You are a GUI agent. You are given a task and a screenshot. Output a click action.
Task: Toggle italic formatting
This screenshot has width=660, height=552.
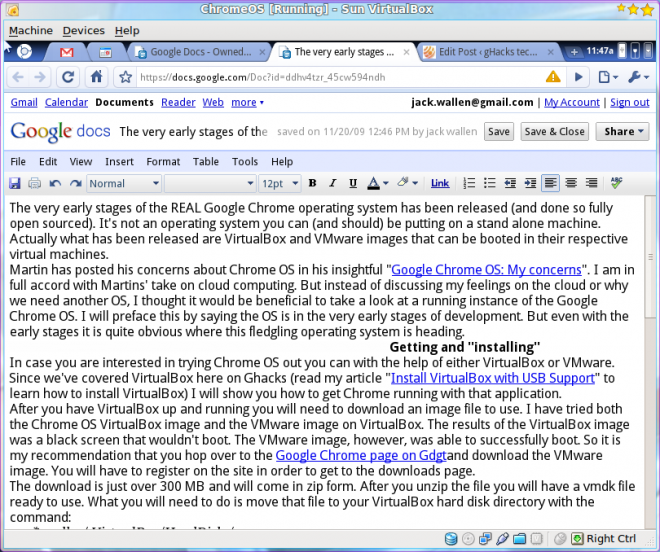click(331, 183)
